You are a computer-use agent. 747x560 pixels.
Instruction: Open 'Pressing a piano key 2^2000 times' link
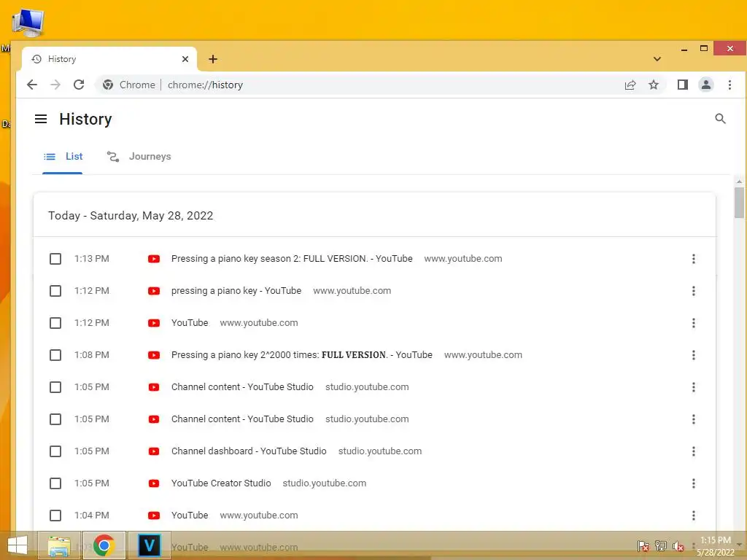301,355
